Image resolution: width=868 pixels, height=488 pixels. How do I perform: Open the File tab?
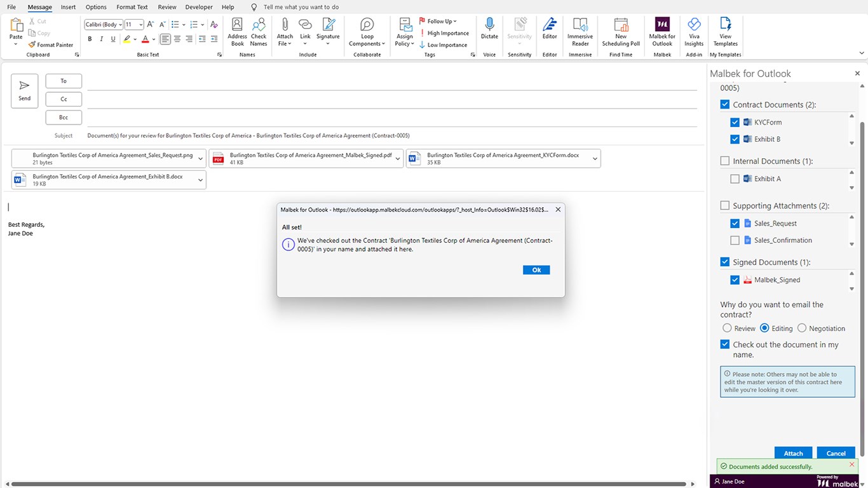(11, 7)
